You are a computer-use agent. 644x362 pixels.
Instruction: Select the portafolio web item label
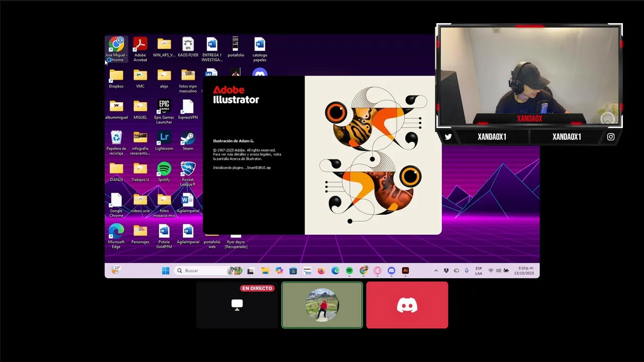pyautogui.click(x=212, y=244)
